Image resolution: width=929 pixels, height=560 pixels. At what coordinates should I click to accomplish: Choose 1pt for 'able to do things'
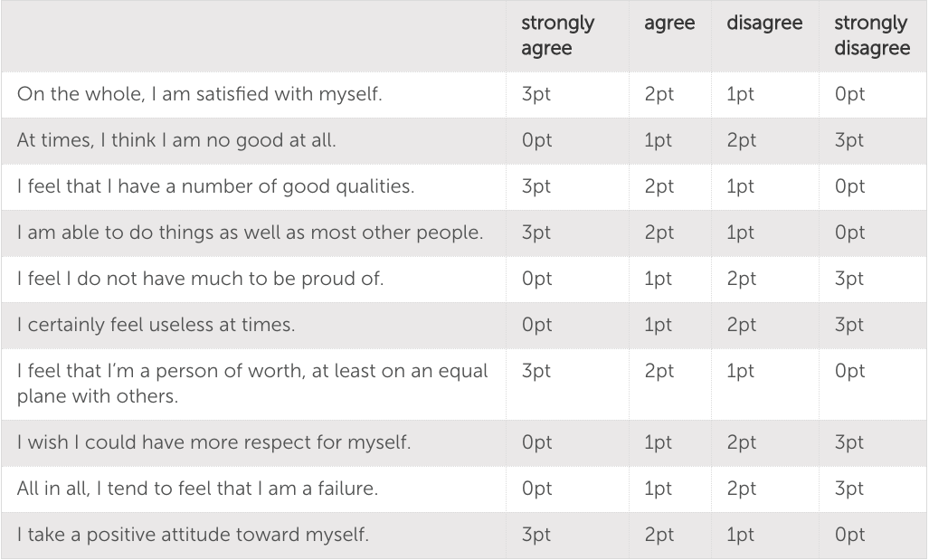point(740,233)
